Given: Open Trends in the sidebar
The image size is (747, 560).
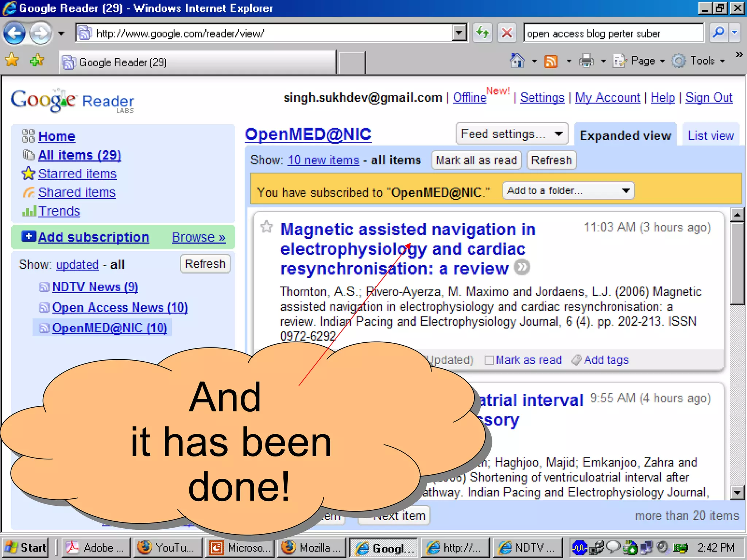Looking at the screenshot, I should coord(59,211).
